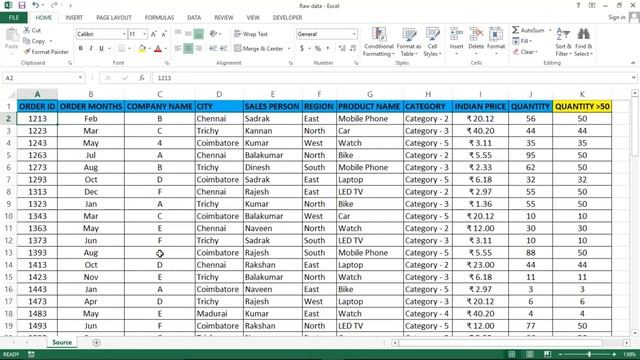
Task: Switch to the FORMULAS tab
Action: pos(159,18)
